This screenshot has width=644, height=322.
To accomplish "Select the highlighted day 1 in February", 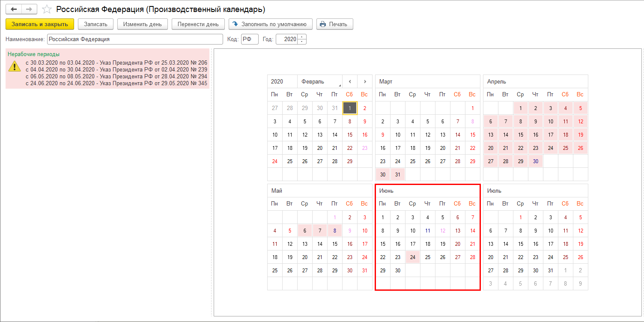I will click(350, 108).
